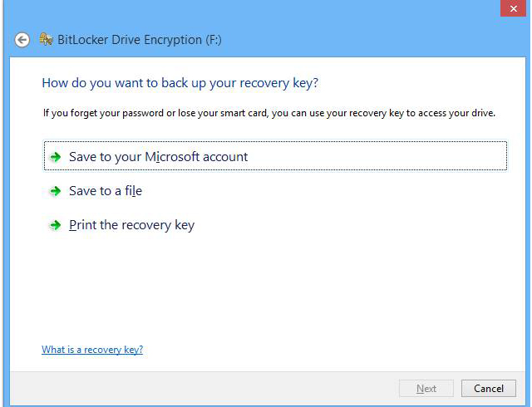Click the back arrow button
Image resolution: width=532 pixels, height=407 pixels.
(x=22, y=40)
